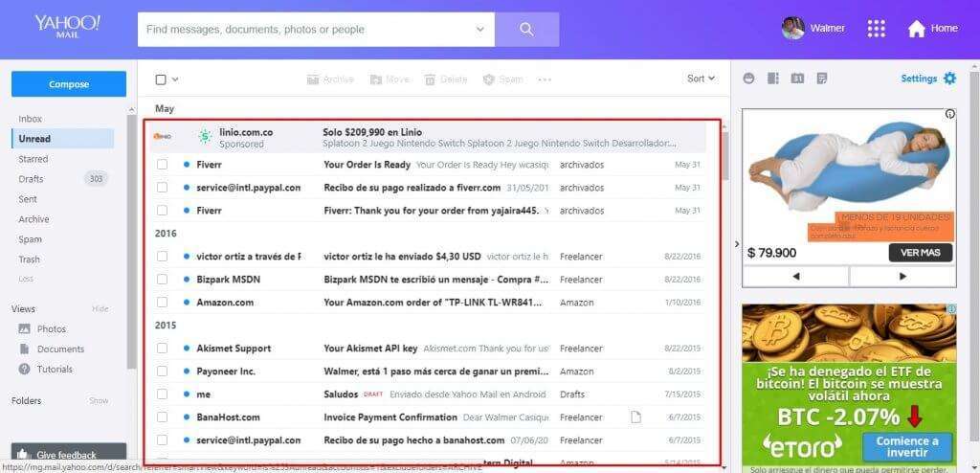Check the BanaHost.com message checkbox

tap(162, 417)
